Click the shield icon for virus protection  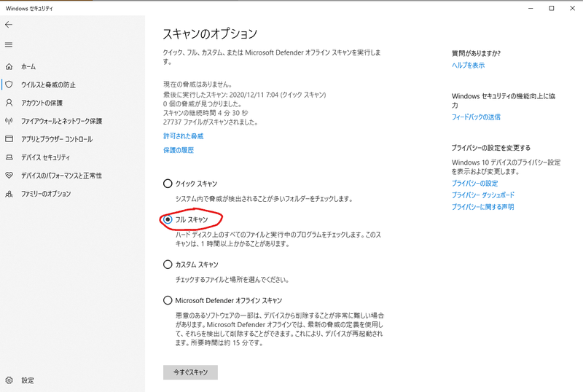9,85
